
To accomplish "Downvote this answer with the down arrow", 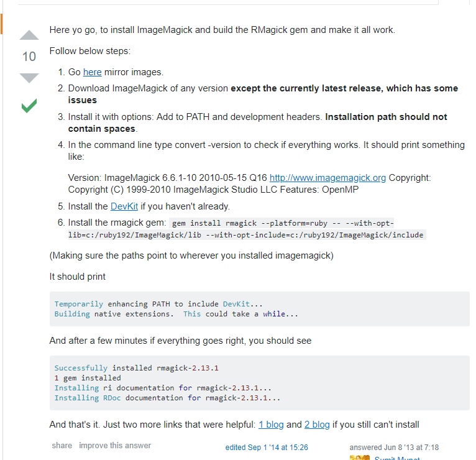I will (x=29, y=78).
